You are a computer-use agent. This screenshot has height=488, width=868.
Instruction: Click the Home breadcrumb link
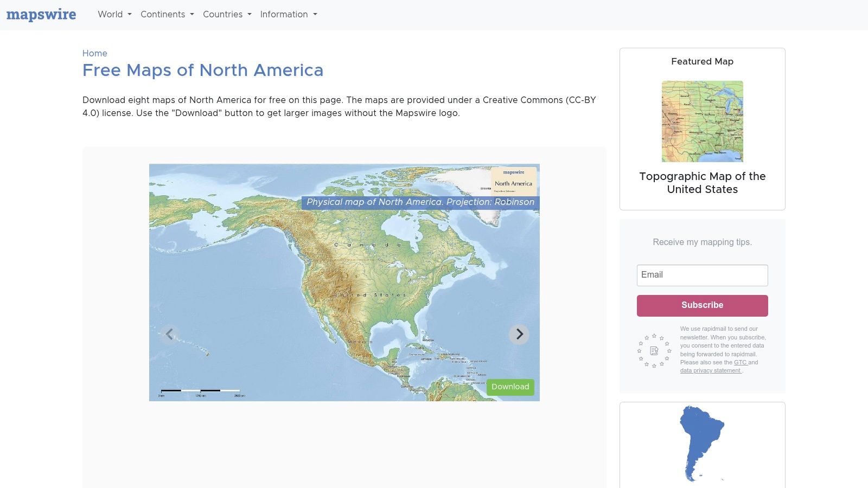(x=94, y=53)
